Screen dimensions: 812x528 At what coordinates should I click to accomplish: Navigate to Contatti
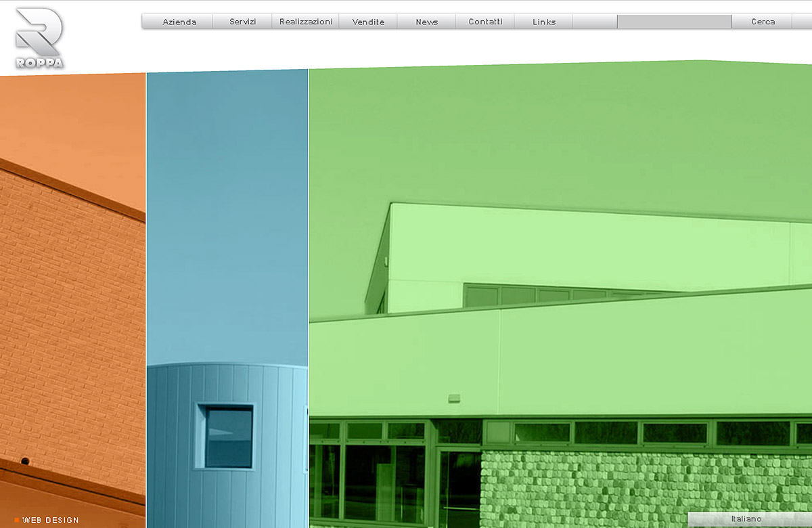click(486, 22)
